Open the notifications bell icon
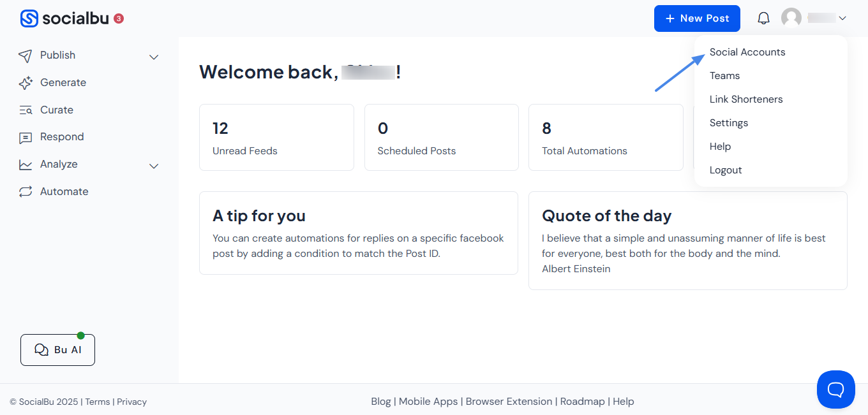This screenshot has width=868, height=415. click(x=763, y=18)
